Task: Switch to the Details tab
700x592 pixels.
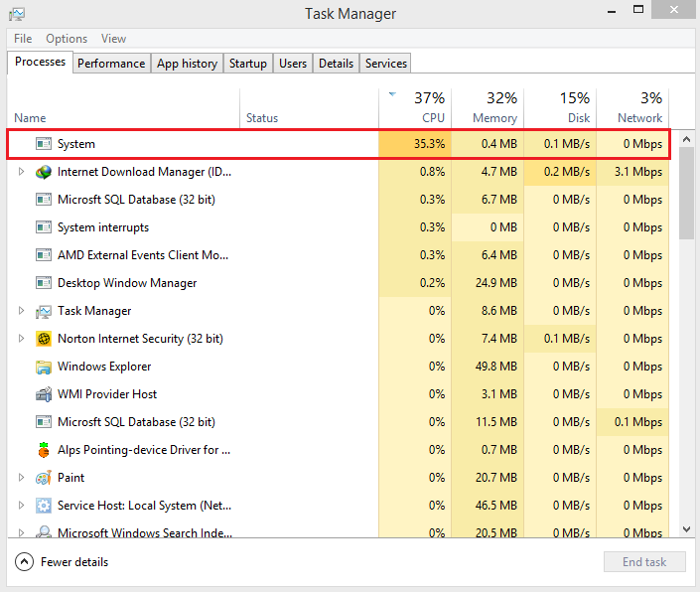Action: click(x=337, y=64)
